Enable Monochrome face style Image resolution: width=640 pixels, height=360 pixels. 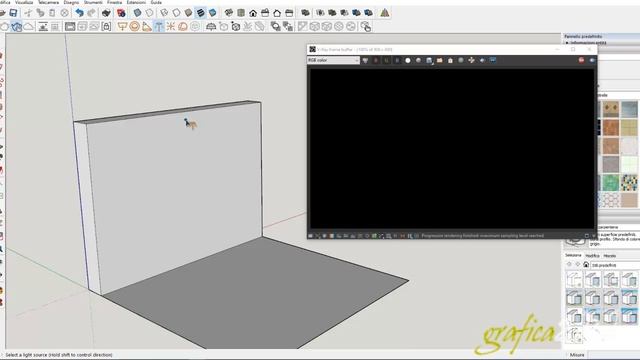[x=213, y=13]
